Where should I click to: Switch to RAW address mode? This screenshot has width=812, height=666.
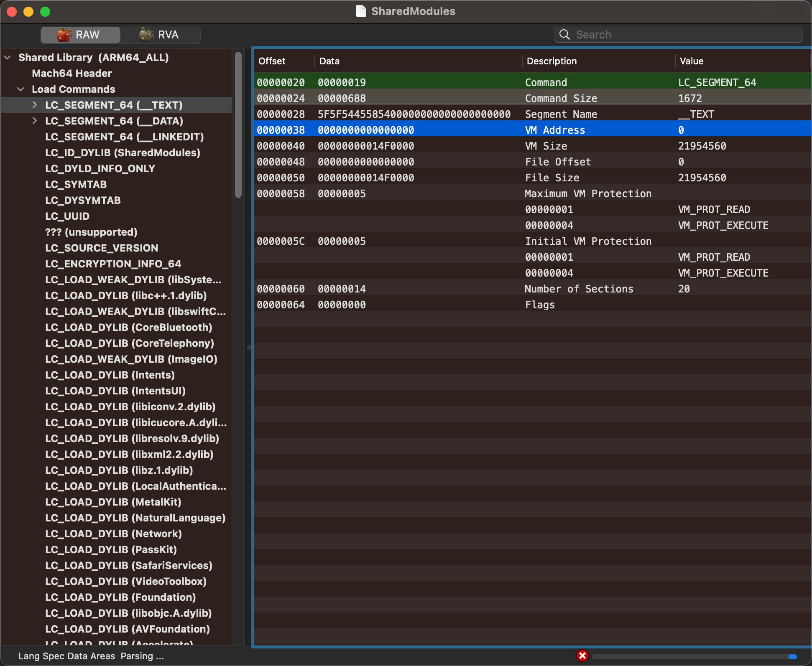(80, 35)
